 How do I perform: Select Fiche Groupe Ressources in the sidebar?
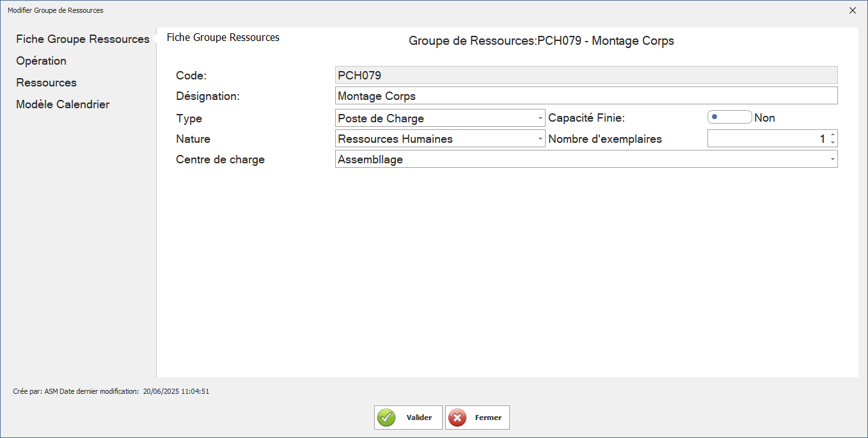(x=83, y=39)
